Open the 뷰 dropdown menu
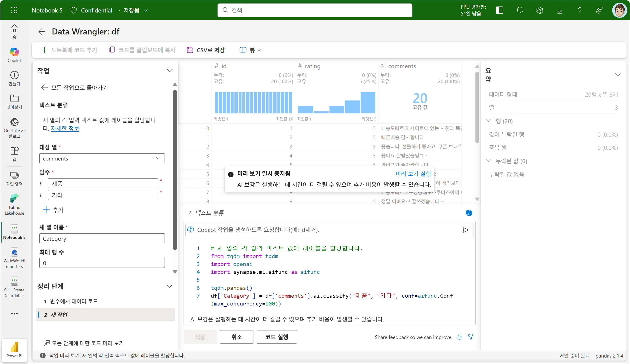630x364 pixels. pyautogui.click(x=250, y=50)
